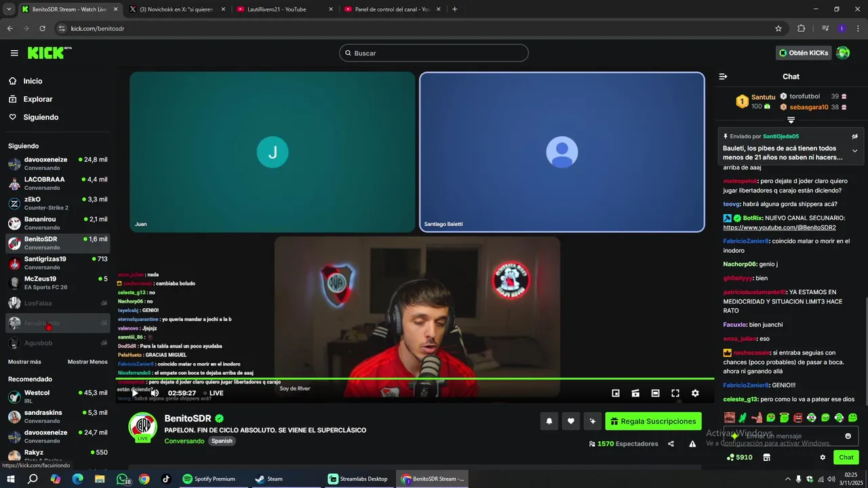Open the user profile avatar menu
Viewport: 868px width, 488px height.
point(843,53)
